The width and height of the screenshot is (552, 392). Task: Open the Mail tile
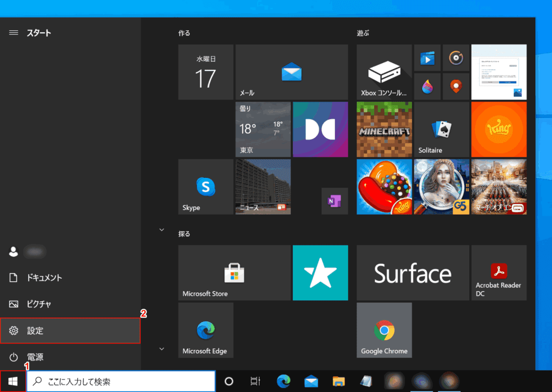coord(291,72)
